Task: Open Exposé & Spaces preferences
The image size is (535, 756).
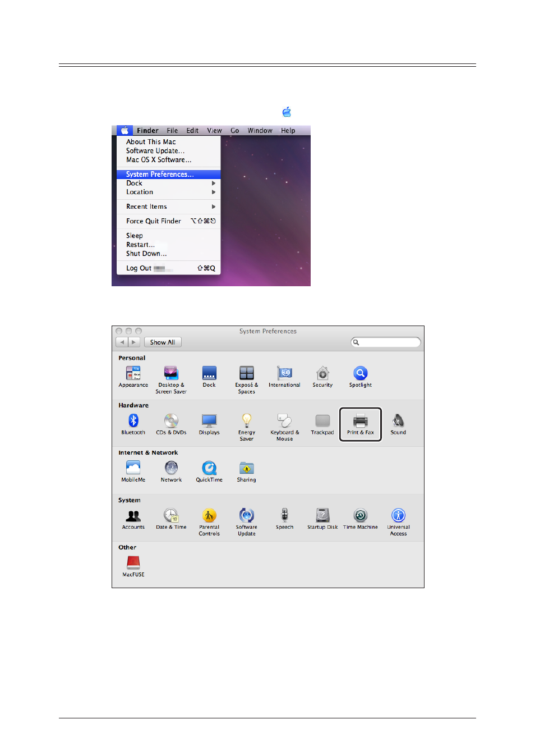Action: tap(247, 380)
